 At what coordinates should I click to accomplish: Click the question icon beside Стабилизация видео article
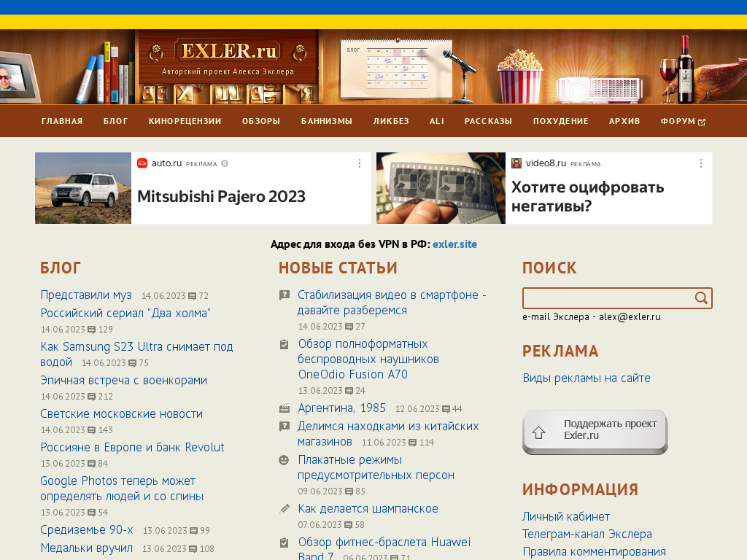pyautogui.click(x=285, y=295)
